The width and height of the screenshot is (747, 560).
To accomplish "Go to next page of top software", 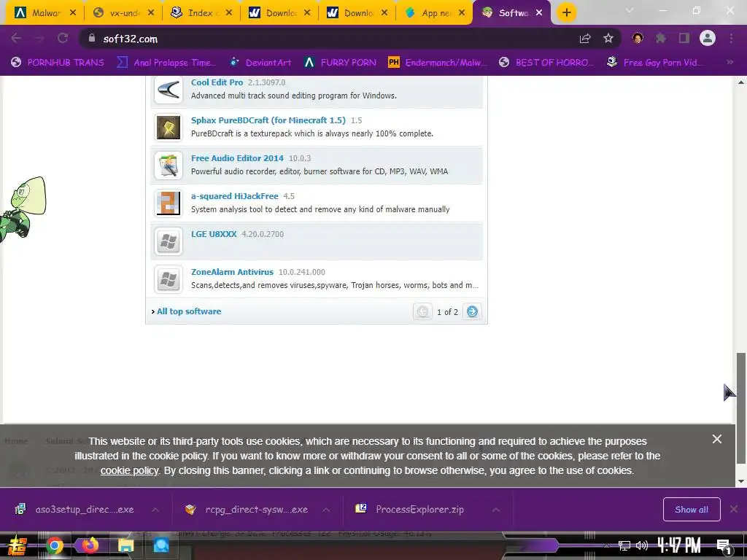I will tap(472, 311).
